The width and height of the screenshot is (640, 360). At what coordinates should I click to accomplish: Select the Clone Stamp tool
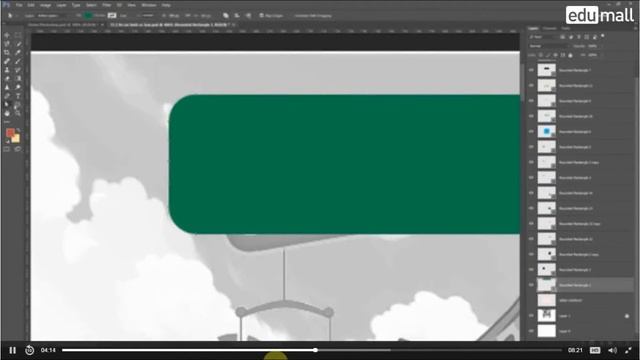(7, 70)
